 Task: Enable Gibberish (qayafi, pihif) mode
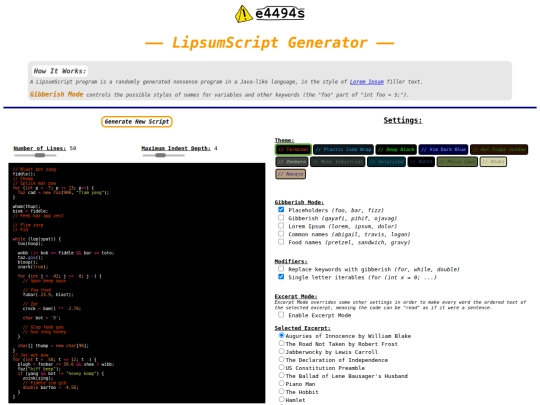click(281, 218)
